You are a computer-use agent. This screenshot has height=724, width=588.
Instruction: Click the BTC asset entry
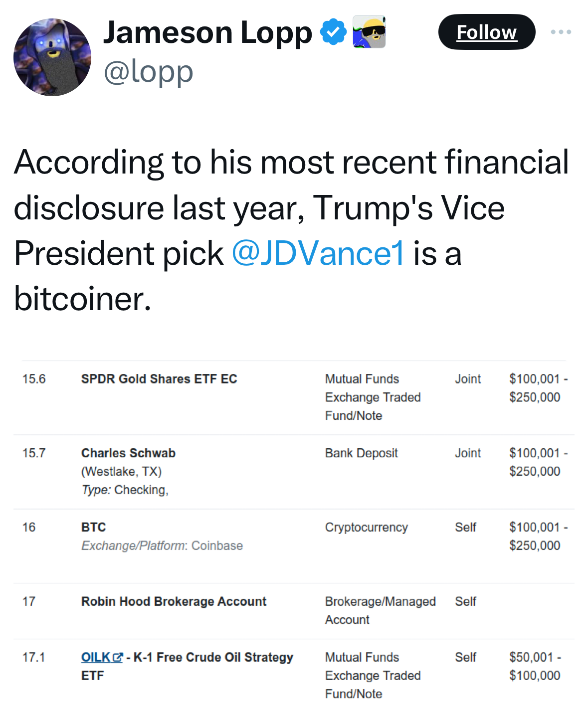[x=94, y=528]
